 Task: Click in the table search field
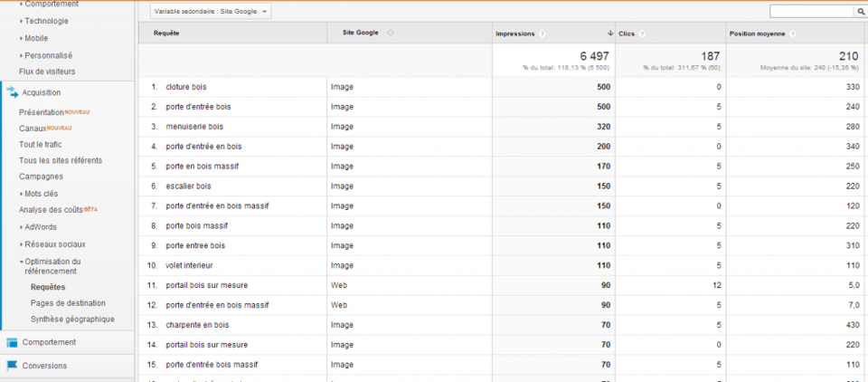click(811, 12)
